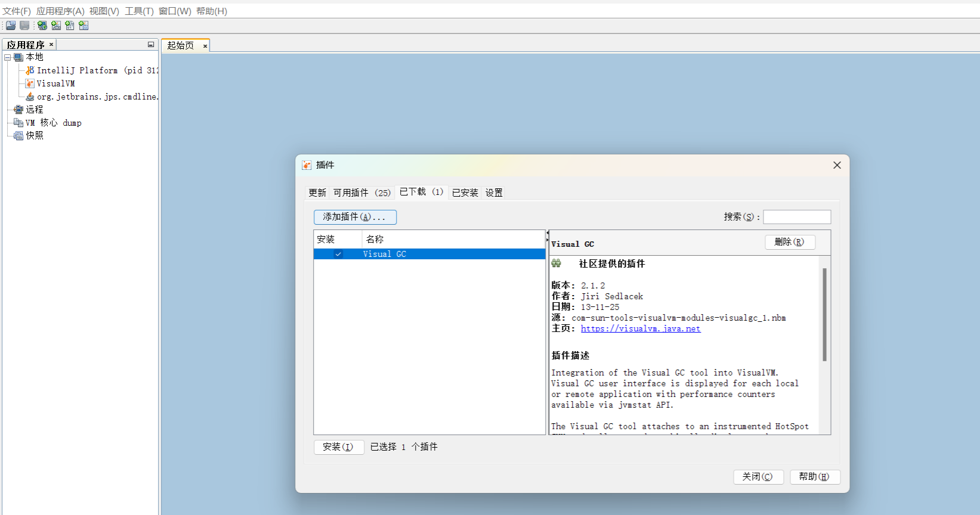The width and height of the screenshot is (980, 515).
Task: Select IntelliJ Platform (pid) in the tree
Action: point(98,70)
